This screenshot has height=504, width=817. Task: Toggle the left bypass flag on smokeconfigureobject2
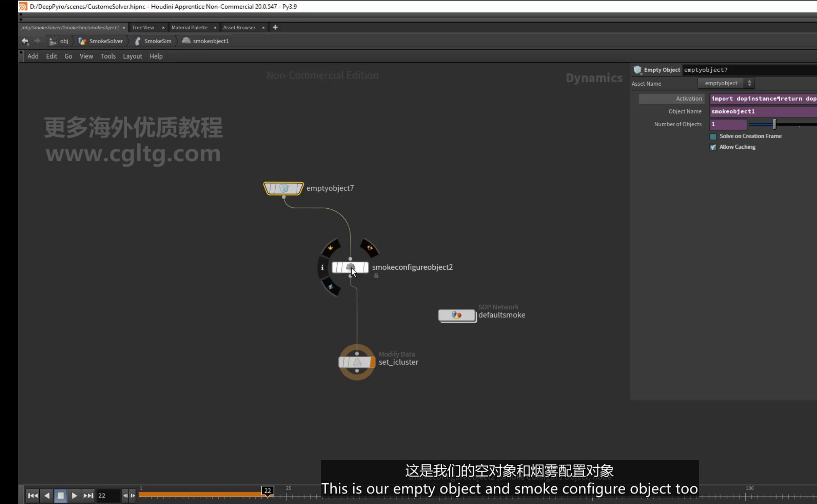tap(335, 267)
